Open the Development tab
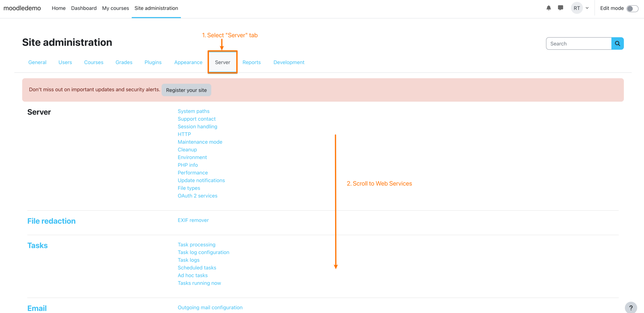Viewport: 644px width, 313px height. (x=289, y=62)
